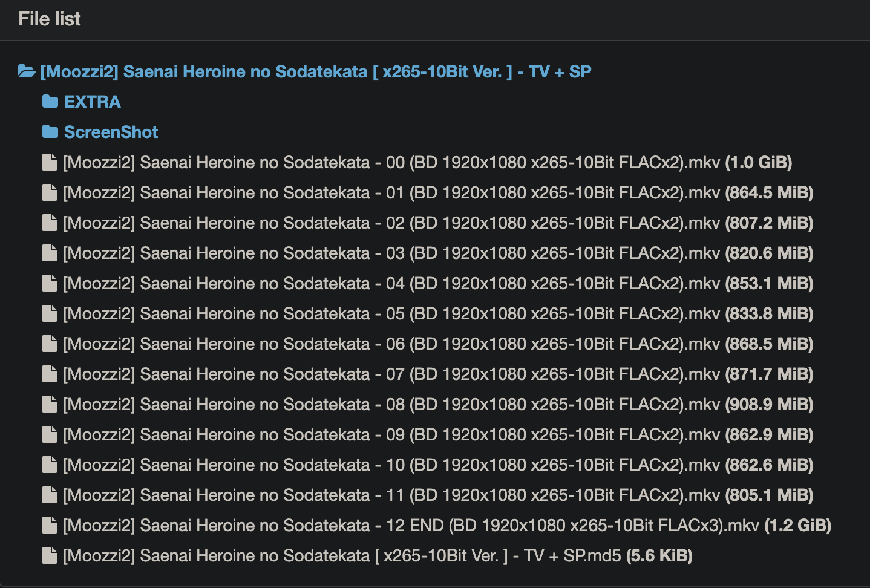Click the root Moozzi2 folder title
Image resolution: width=870 pixels, height=588 pixels.
pos(315,71)
